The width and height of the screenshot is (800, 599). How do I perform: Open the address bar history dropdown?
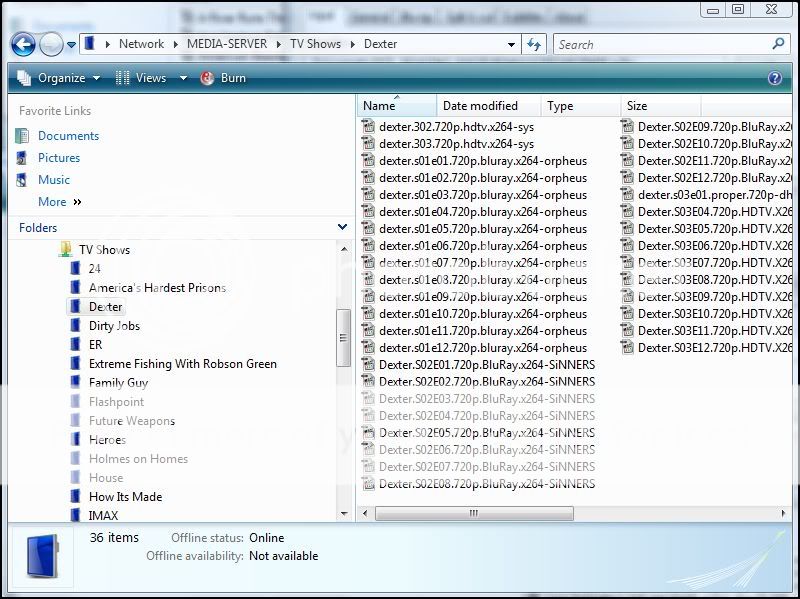click(x=511, y=44)
